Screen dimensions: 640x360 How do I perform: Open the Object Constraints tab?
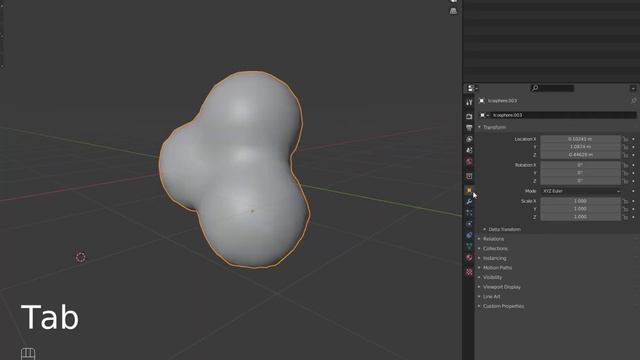(x=469, y=235)
